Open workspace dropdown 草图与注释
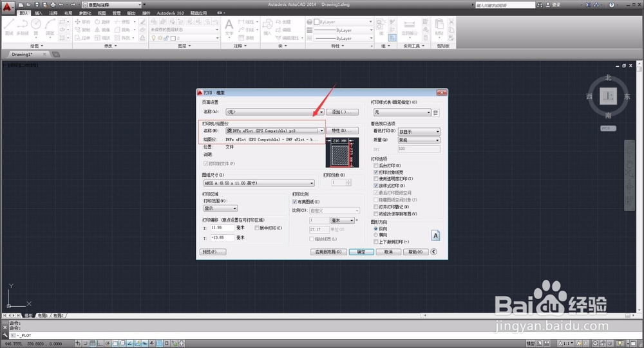Screen dimensions: 644x348 [x=111, y=5]
